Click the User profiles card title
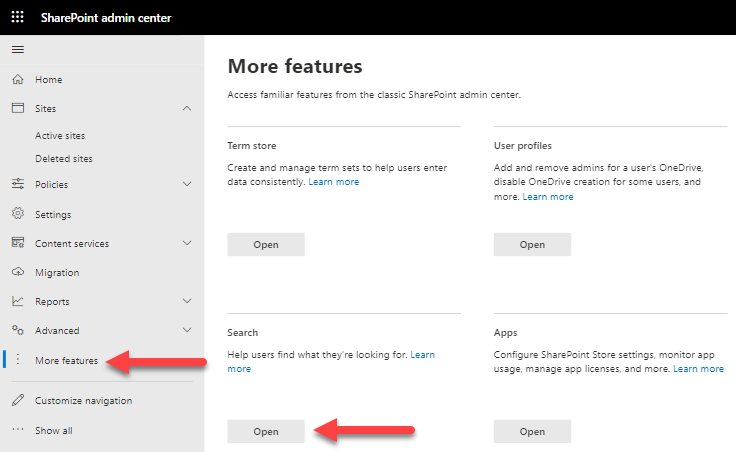The image size is (736, 452). (522, 146)
